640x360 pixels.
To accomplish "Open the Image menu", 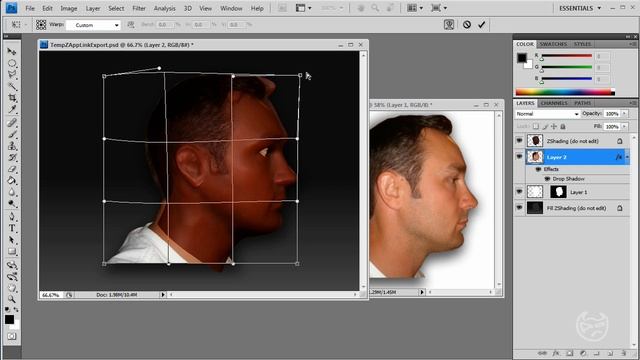I will [x=69, y=8].
